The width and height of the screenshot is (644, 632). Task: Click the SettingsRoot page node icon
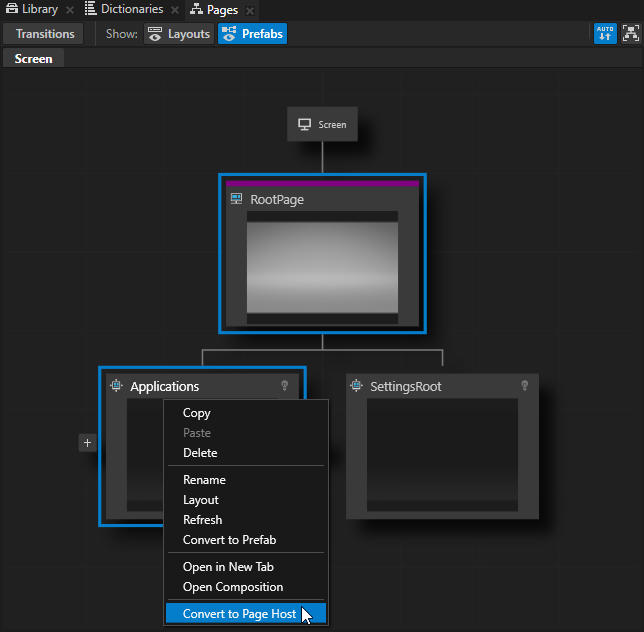(356, 386)
